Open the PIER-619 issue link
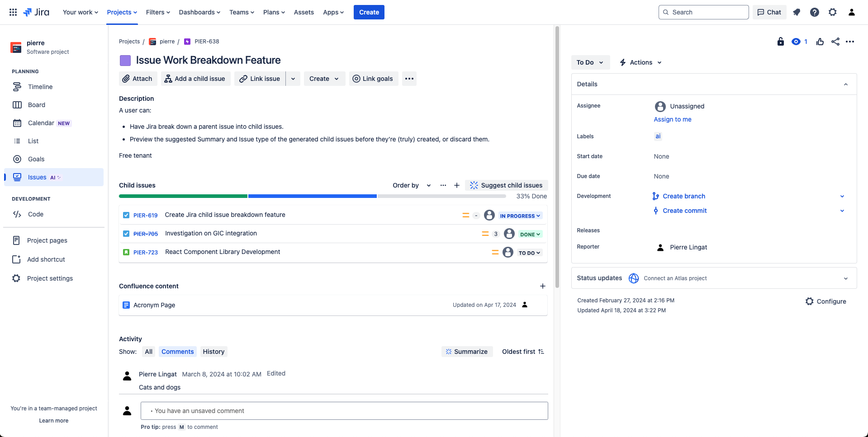 146,216
